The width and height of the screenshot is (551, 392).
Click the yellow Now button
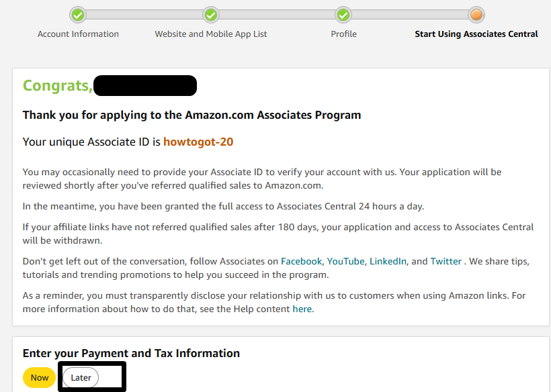pyautogui.click(x=39, y=377)
